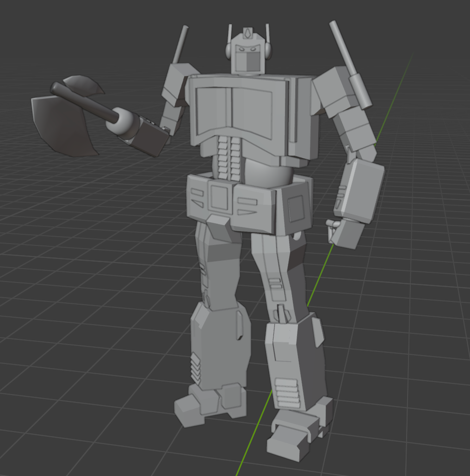Select the fist of the lowered arm
470x476 pixels.
point(346,233)
